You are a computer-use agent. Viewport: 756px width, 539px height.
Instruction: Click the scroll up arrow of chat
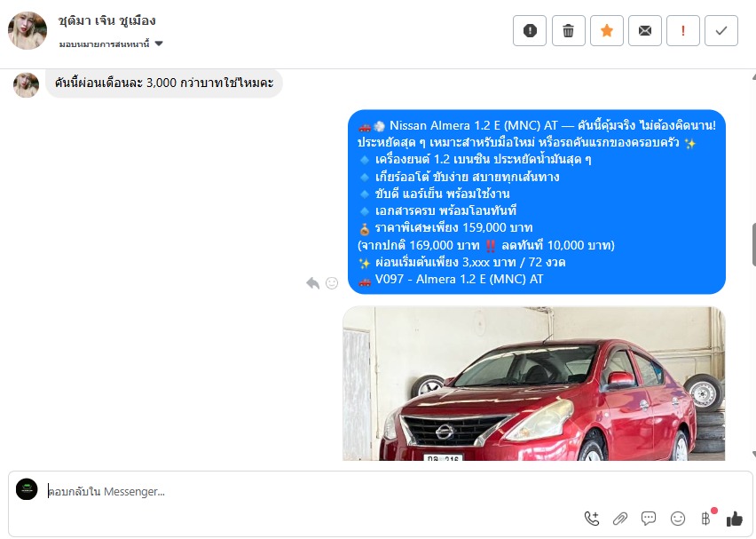(x=753, y=76)
